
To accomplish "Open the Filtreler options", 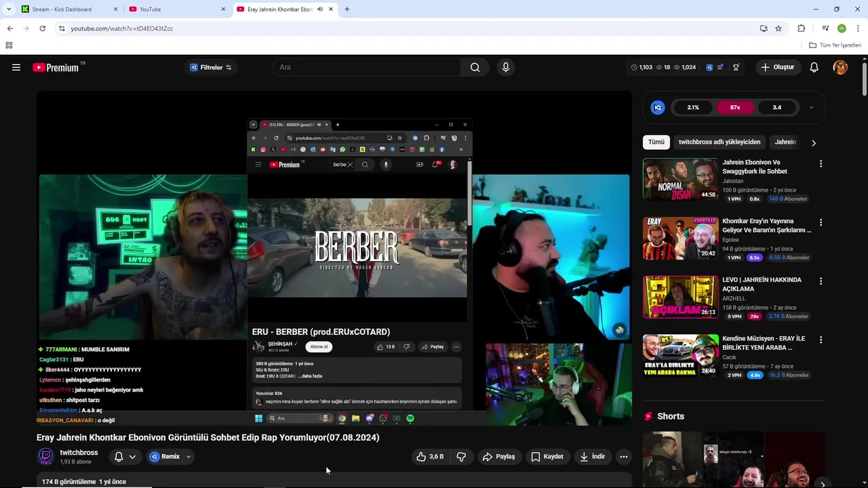I will (211, 67).
